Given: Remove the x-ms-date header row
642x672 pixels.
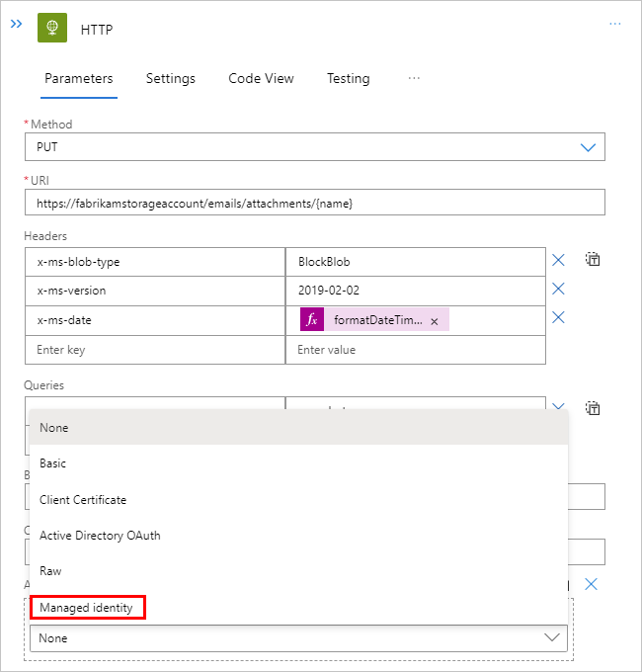Looking at the screenshot, I should pos(558,317).
